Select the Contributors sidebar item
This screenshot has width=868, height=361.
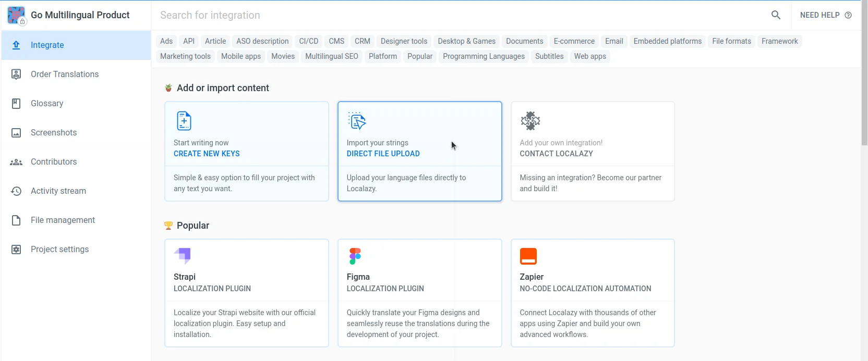click(x=54, y=162)
